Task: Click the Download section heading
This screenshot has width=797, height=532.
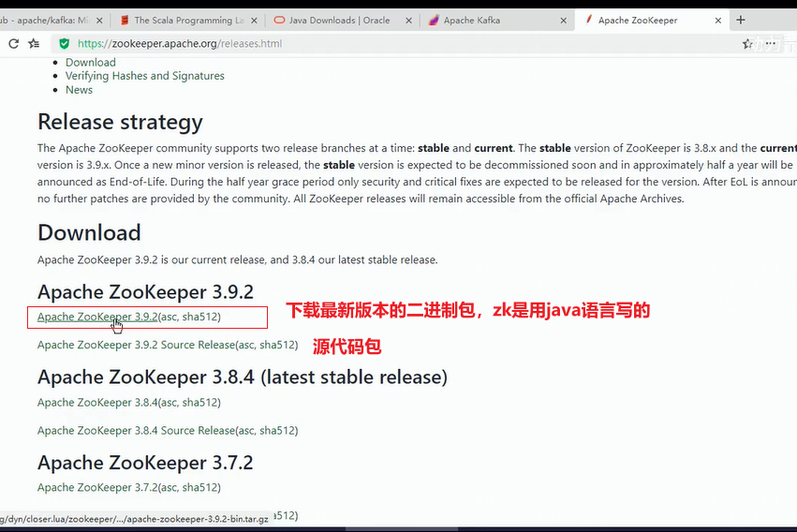Action: 89,232
